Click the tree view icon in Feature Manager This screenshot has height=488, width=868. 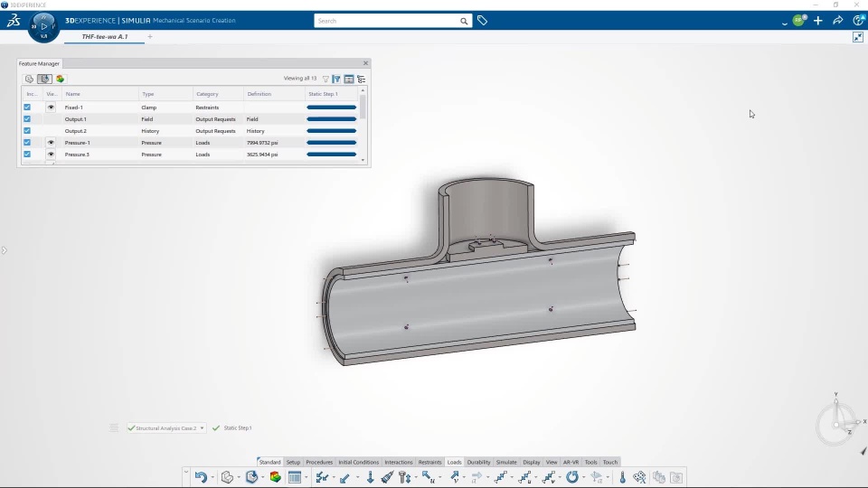[x=362, y=80]
